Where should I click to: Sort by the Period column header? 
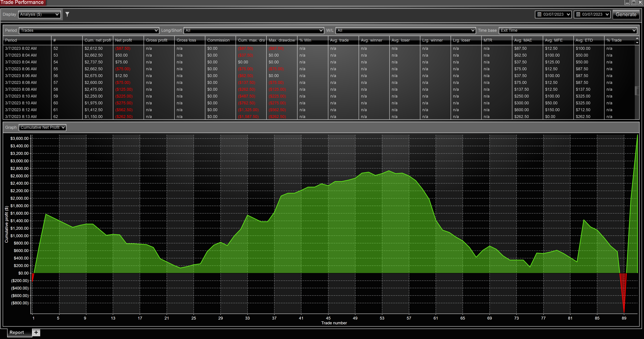click(27, 40)
